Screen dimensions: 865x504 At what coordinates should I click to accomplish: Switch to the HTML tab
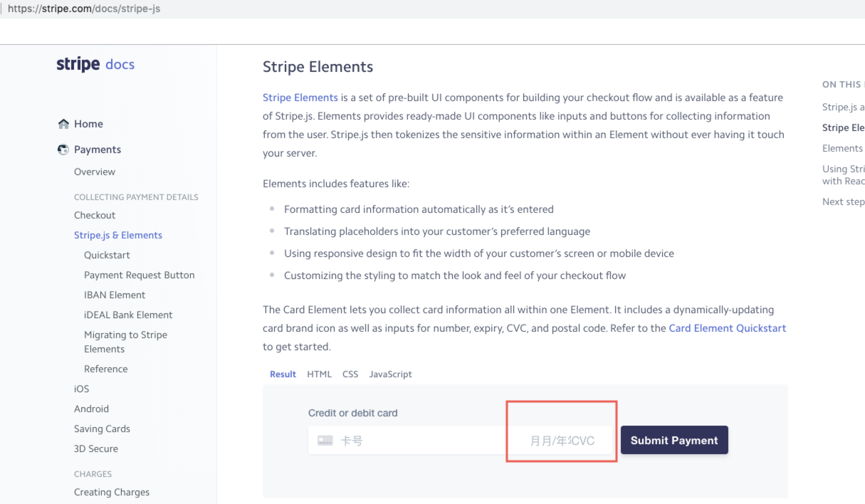319,374
